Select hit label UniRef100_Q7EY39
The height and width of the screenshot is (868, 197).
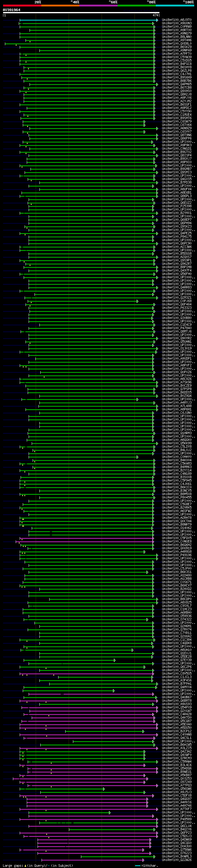pos(177,660)
